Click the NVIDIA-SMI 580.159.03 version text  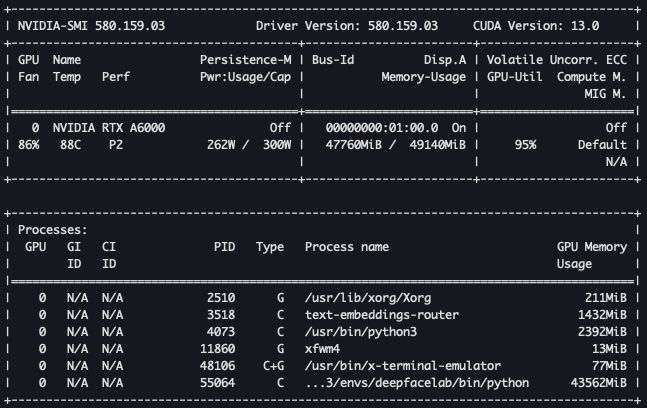pos(91,26)
